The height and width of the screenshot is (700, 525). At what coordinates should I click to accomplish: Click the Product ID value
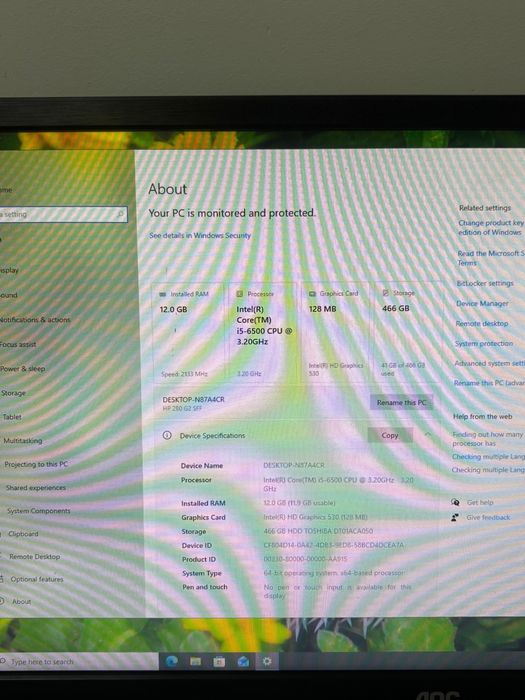coord(305,559)
